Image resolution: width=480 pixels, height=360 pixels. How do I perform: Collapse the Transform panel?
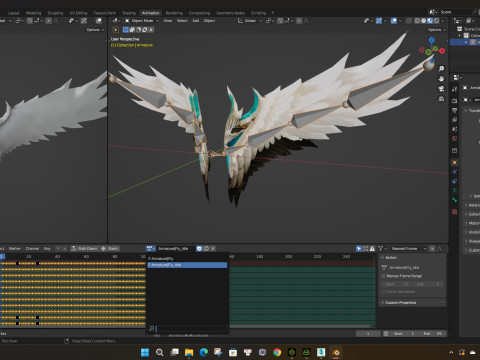[473, 111]
